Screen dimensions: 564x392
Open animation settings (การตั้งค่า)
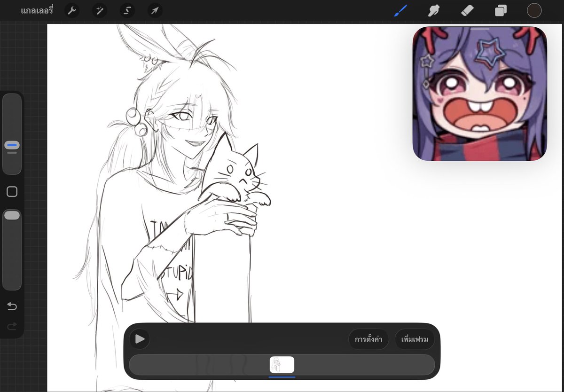click(x=368, y=339)
